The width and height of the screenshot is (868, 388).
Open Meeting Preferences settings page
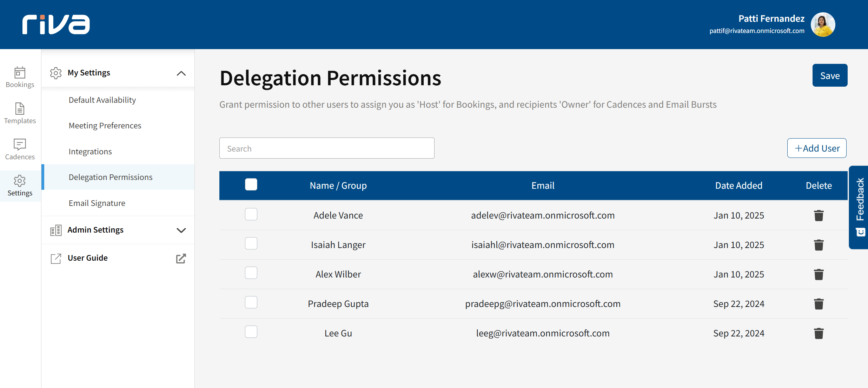tap(105, 126)
